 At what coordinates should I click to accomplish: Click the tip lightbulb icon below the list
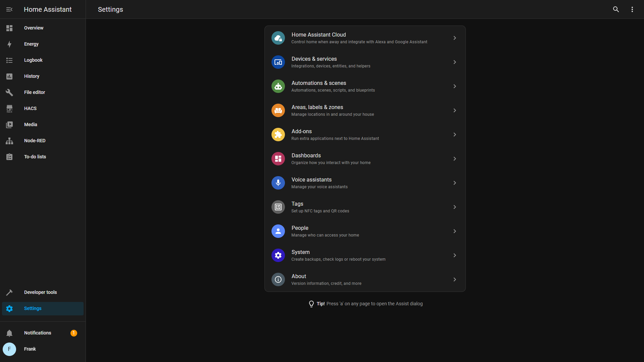(311, 304)
